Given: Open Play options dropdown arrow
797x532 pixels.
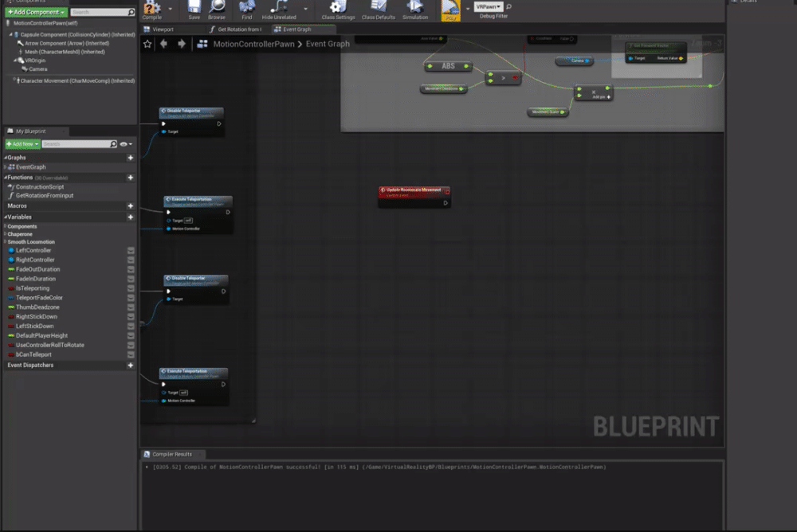Looking at the screenshot, I should [468, 9].
